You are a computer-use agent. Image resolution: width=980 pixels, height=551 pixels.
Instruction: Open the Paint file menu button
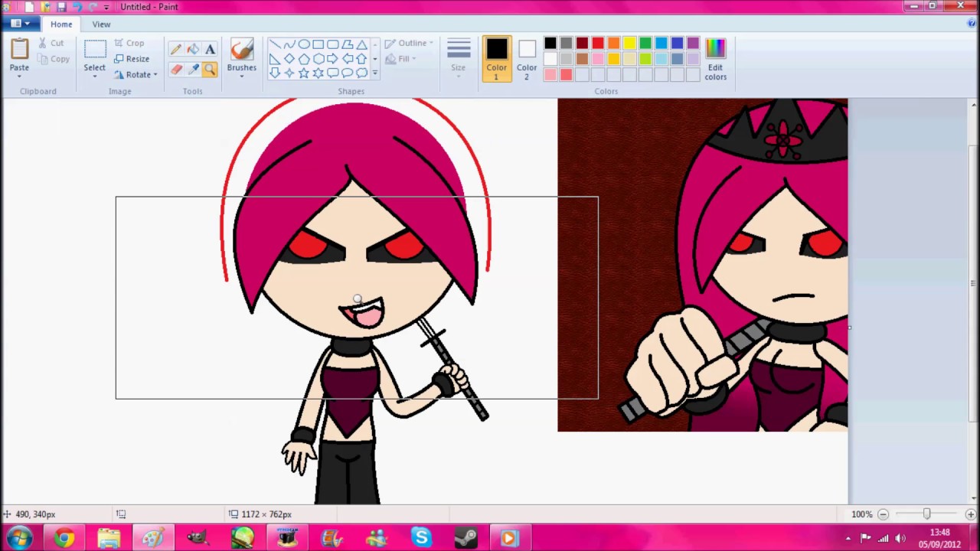click(x=20, y=24)
